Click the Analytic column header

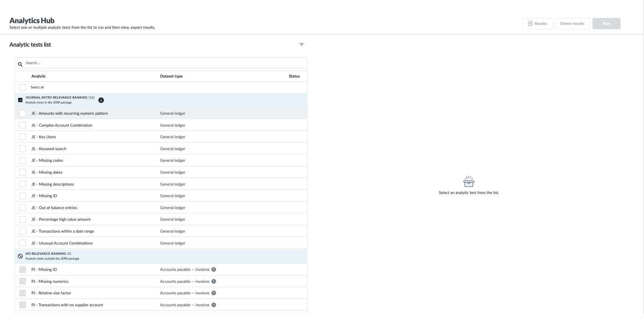[39, 76]
